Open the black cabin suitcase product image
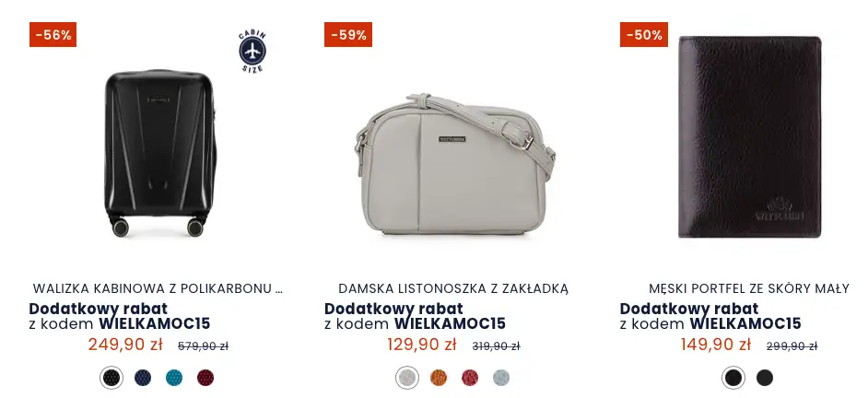Viewport: 868px width, 398px height. (x=160, y=153)
